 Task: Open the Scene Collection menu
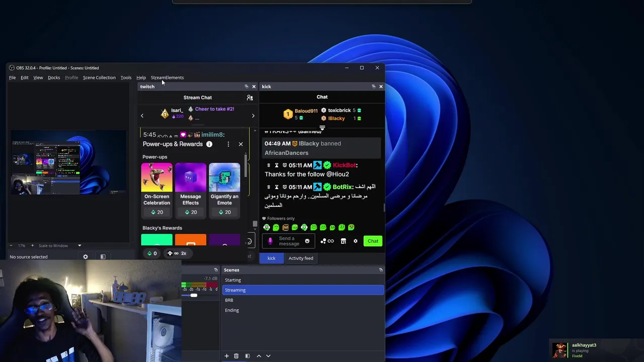coord(99,77)
